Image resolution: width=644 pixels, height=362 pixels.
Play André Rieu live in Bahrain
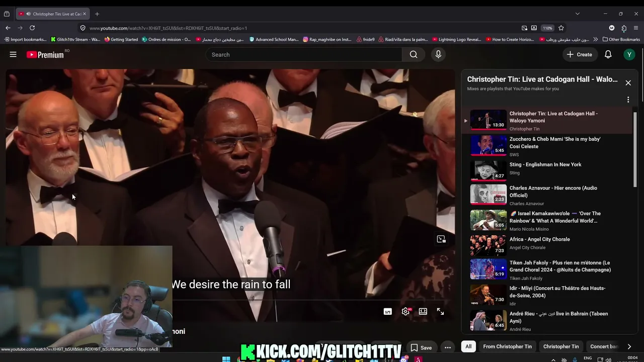558,317
